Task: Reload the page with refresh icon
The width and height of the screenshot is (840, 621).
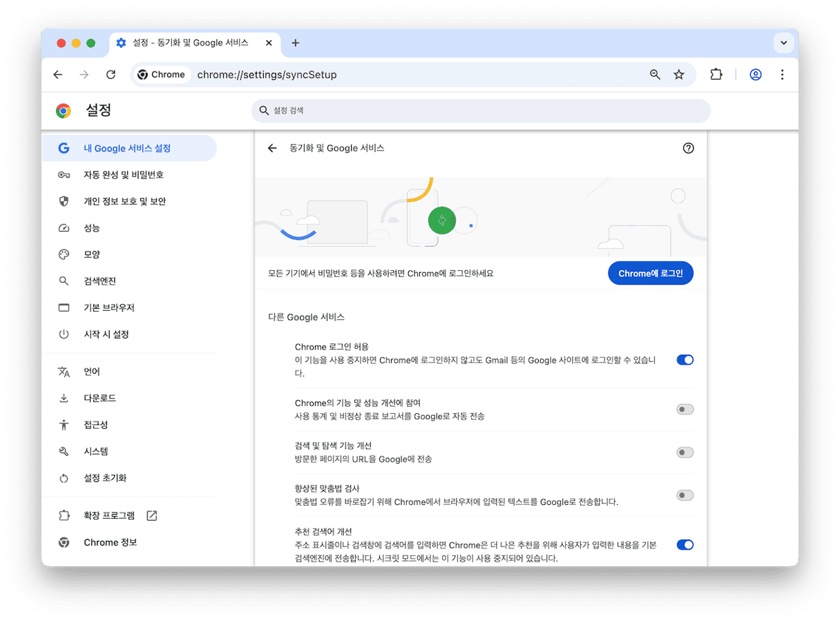Action: pos(111,75)
